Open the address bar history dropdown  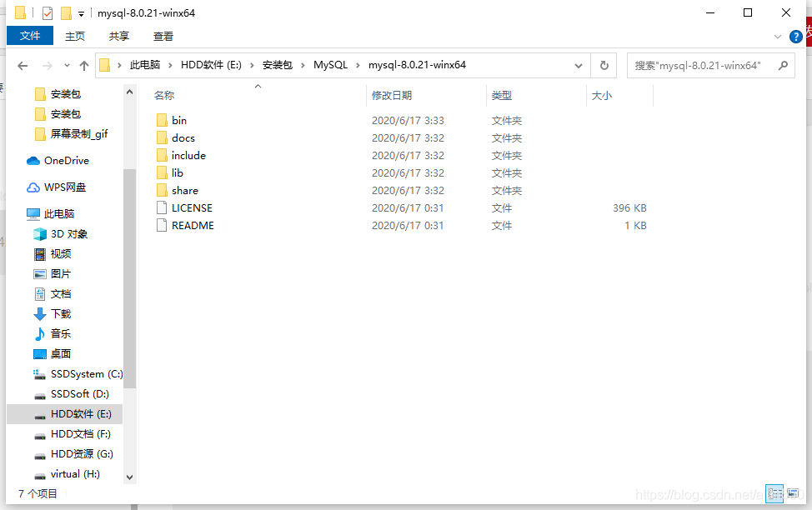coord(579,66)
